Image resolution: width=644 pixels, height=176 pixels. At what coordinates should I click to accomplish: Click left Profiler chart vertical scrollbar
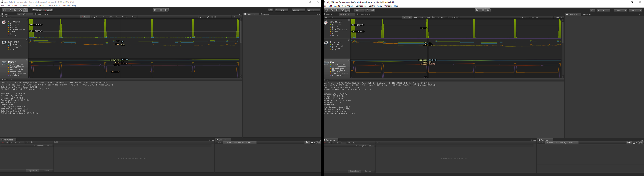pyautogui.click(x=241, y=32)
